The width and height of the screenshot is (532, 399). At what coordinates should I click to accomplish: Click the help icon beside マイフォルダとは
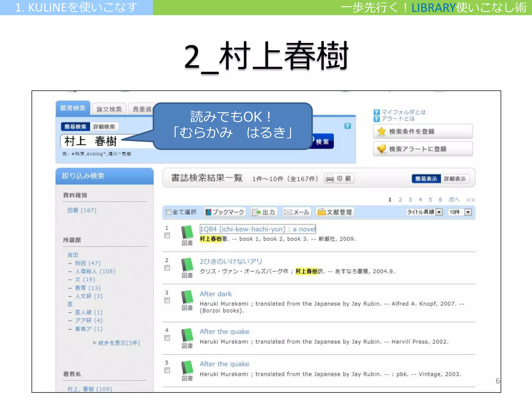tap(376, 112)
